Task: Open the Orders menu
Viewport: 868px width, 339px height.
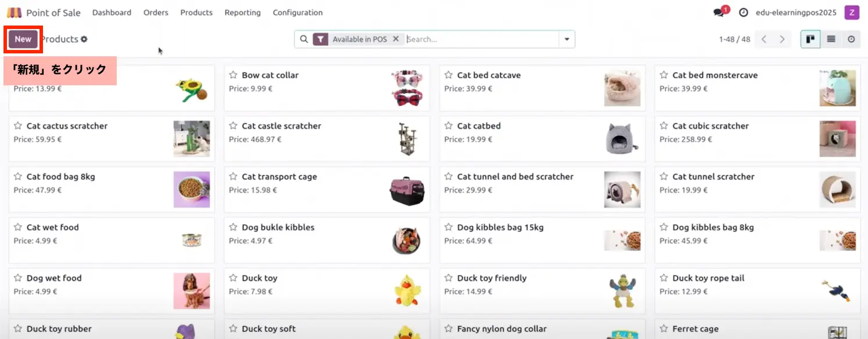Action: (x=156, y=13)
